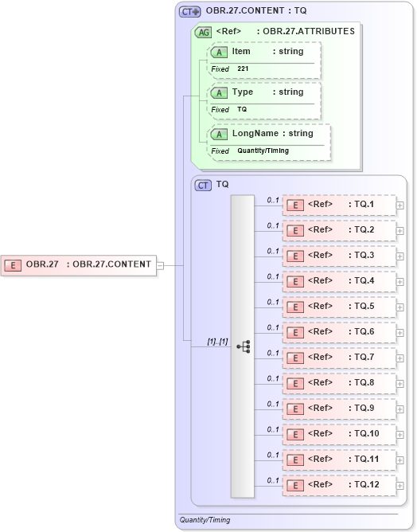Select the fixed value 221
The height and width of the screenshot is (532, 417).
coord(243,68)
